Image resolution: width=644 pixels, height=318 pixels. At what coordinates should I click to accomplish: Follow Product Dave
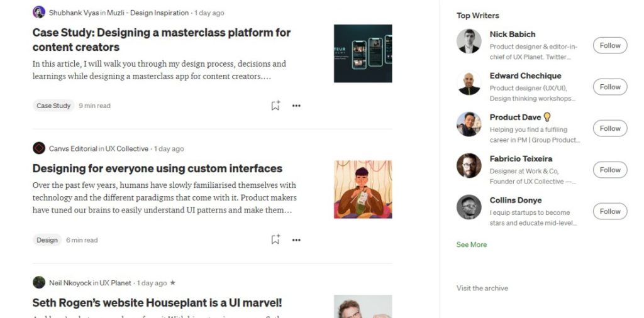[x=610, y=129]
